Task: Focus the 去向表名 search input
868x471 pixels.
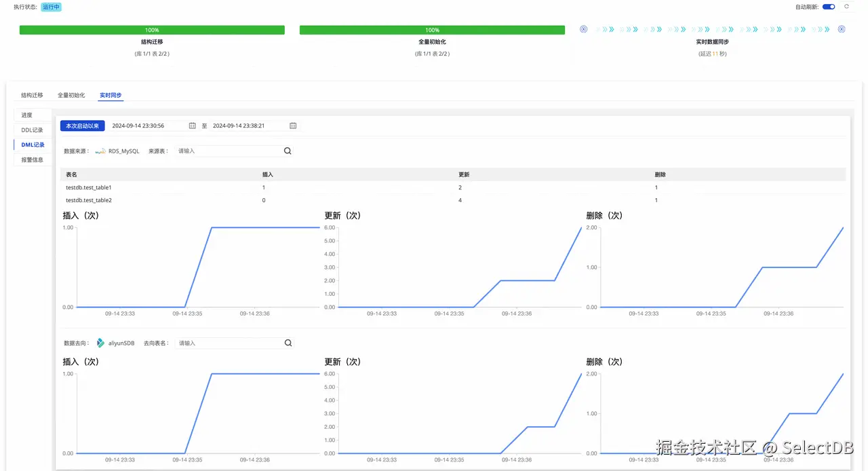Action: 229,343
